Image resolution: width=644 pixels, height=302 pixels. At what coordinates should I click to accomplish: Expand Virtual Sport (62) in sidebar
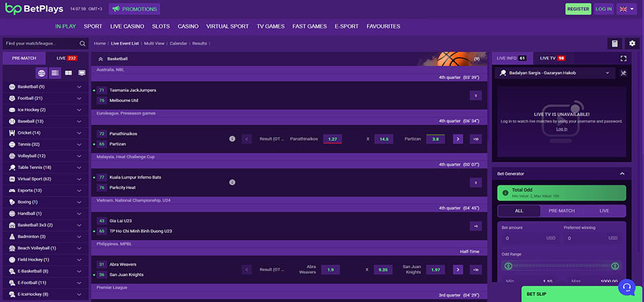pos(45,179)
